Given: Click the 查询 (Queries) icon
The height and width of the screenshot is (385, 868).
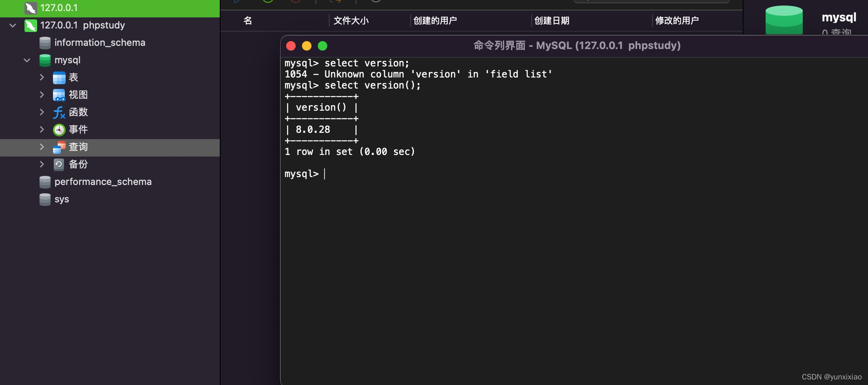Looking at the screenshot, I should (59, 147).
